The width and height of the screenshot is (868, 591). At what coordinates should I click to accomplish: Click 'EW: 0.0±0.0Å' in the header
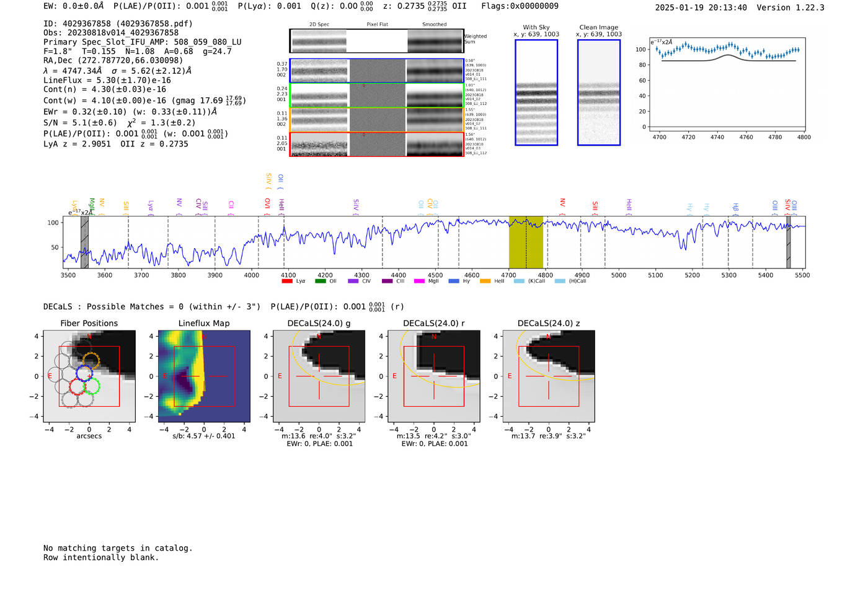(74, 6)
